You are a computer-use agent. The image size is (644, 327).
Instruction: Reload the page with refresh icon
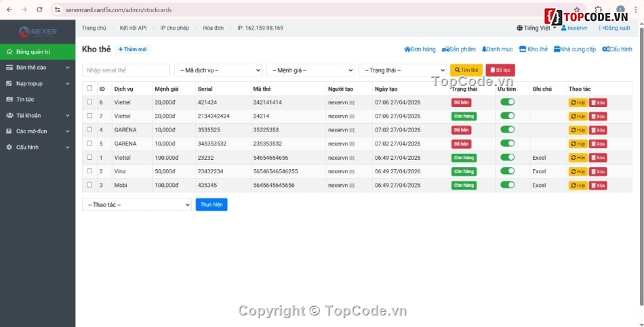[39, 9]
